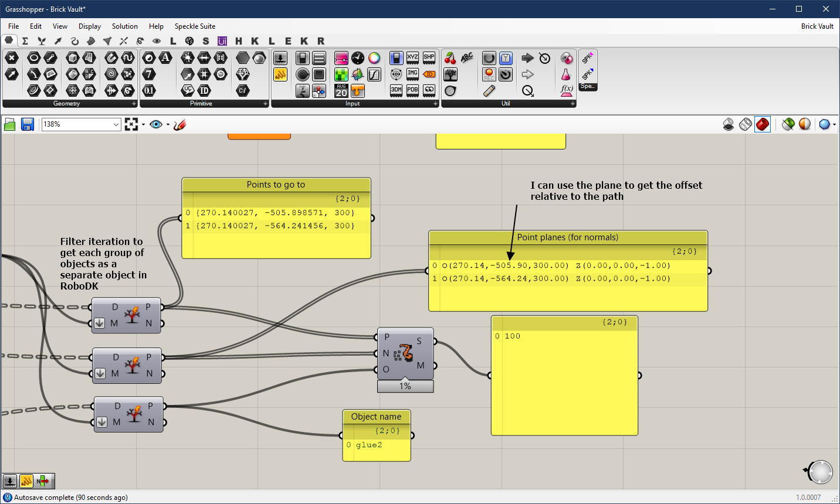The width and height of the screenshot is (840, 504).
Task: Click the cherry Cluster icon in Util
Action: 451,58
